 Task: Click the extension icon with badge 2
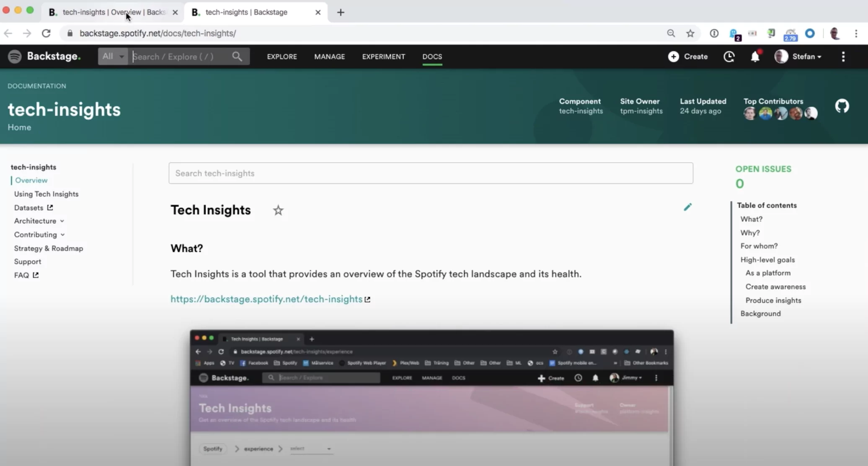pos(734,34)
